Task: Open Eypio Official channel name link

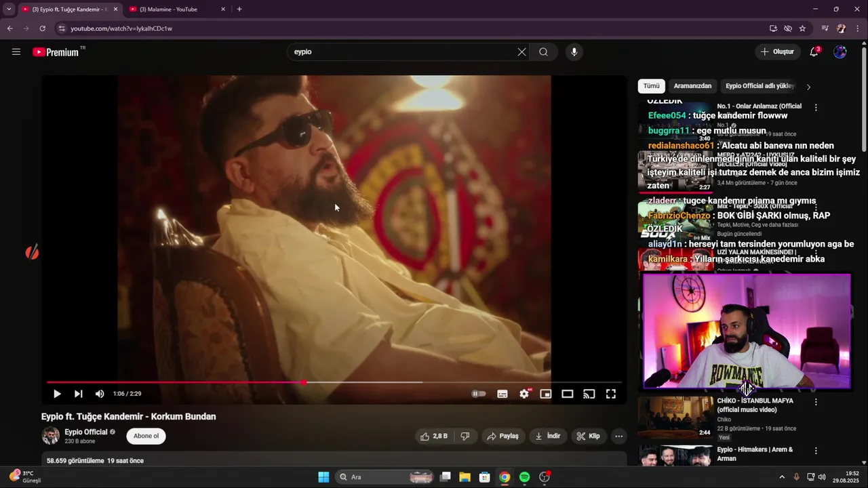Action: [x=86, y=432]
